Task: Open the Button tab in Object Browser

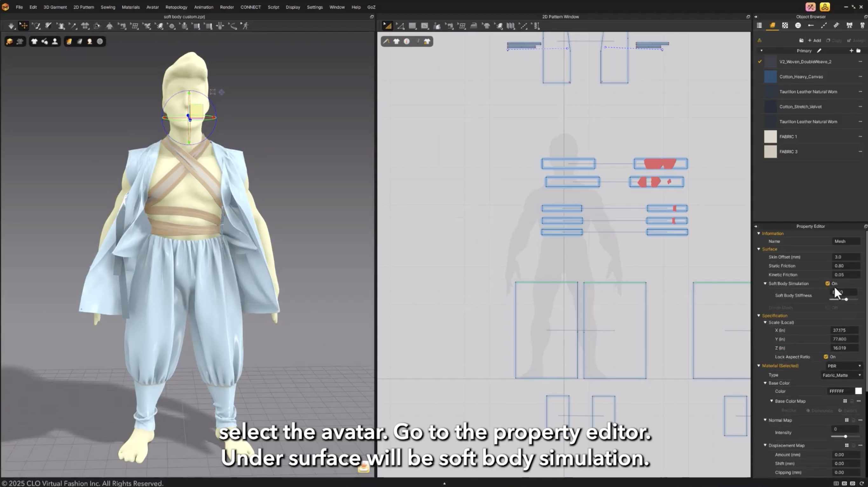Action: point(798,26)
